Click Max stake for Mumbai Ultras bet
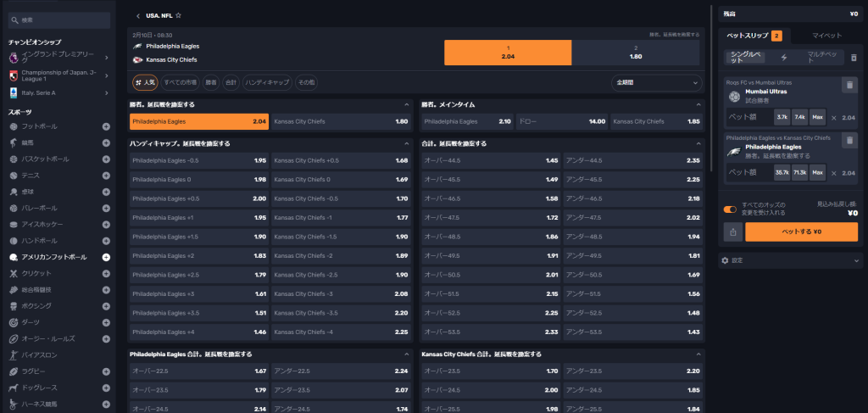 [x=817, y=117]
